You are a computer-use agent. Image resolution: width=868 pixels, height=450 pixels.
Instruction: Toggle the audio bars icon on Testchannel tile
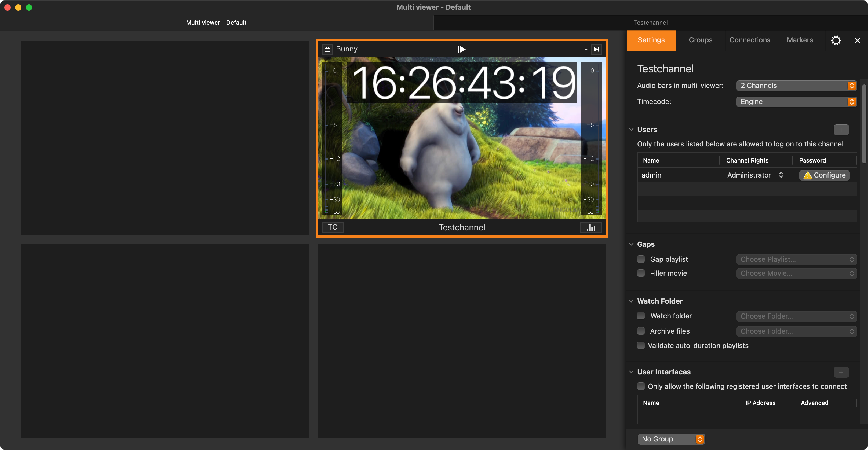click(x=591, y=227)
